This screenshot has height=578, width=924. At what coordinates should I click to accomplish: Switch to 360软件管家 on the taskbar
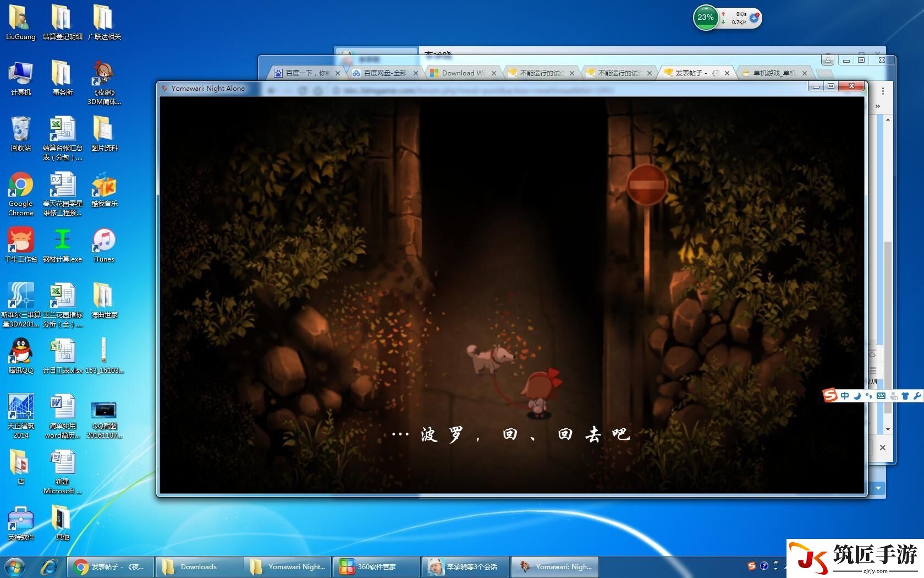tap(377, 566)
